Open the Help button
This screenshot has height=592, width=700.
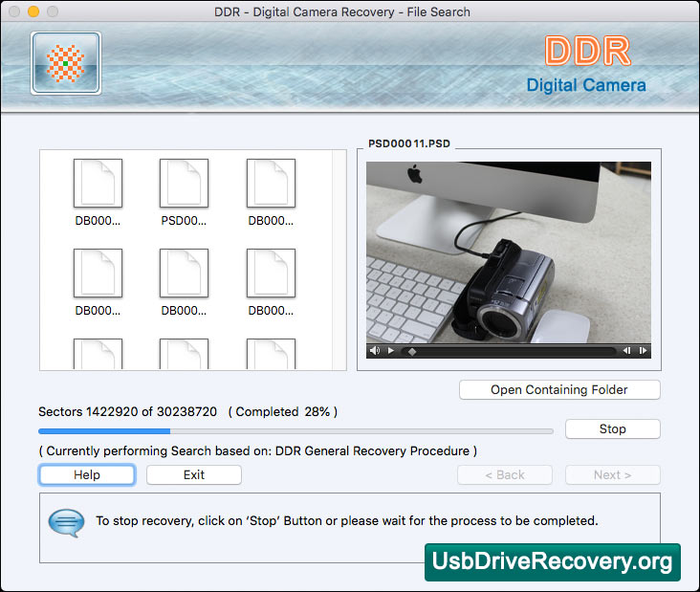(87, 474)
